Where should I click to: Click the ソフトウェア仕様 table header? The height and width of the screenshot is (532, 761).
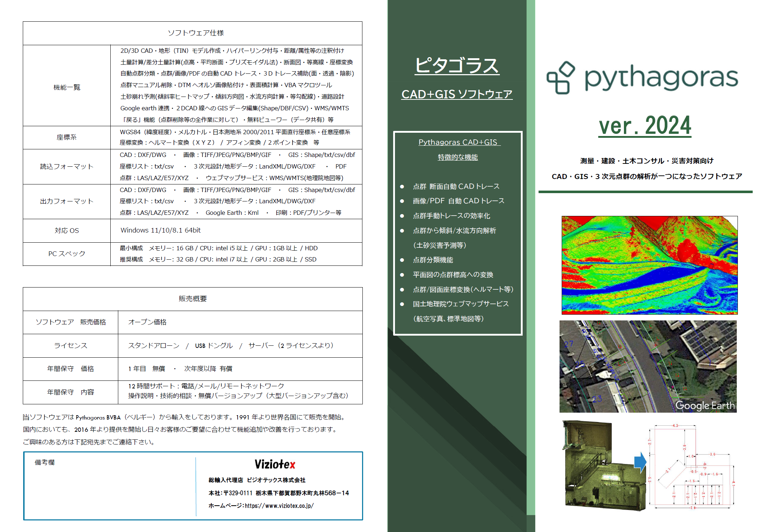pyautogui.click(x=196, y=33)
